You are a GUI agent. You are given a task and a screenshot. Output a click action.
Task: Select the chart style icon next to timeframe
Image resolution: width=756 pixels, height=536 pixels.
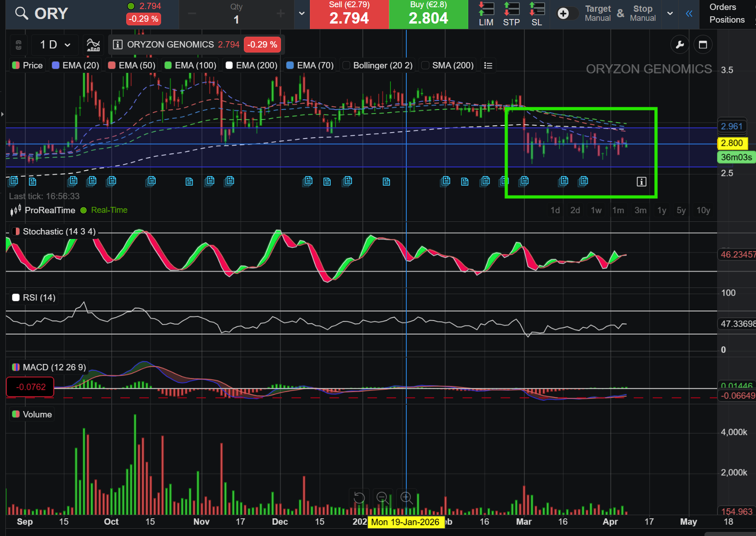pyautogui.click(x=93, y=44)
